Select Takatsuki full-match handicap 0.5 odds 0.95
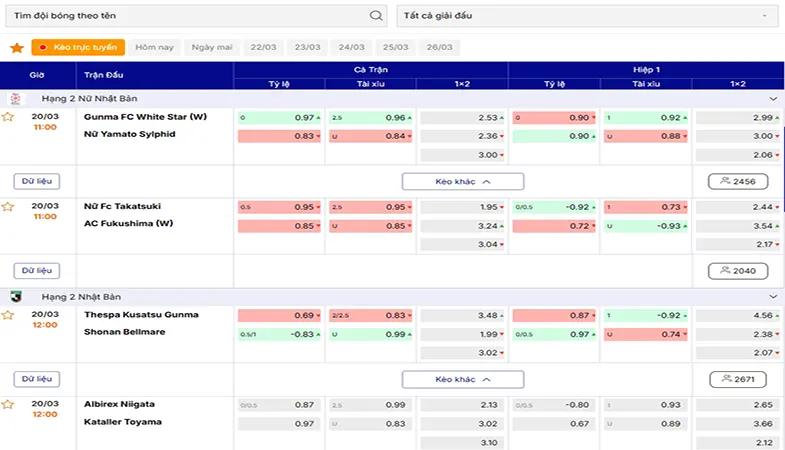Image resolution: width=785 pixels, height=450 pixels. coord(279,207)
